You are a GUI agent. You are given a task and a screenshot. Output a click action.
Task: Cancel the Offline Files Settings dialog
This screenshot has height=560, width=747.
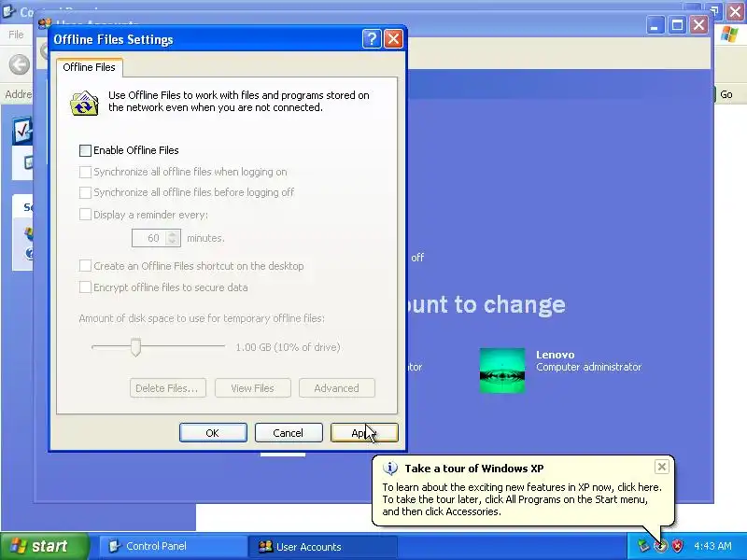click(x=289, y=433)
